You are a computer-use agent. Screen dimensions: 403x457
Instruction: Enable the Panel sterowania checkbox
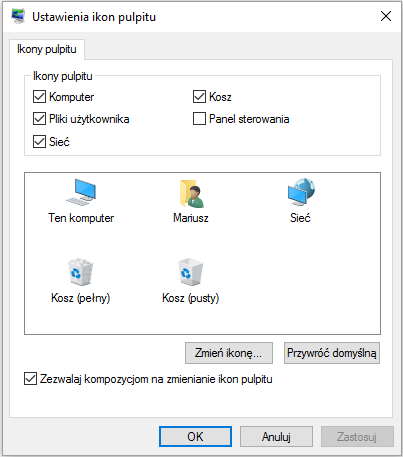coord(199,119)
